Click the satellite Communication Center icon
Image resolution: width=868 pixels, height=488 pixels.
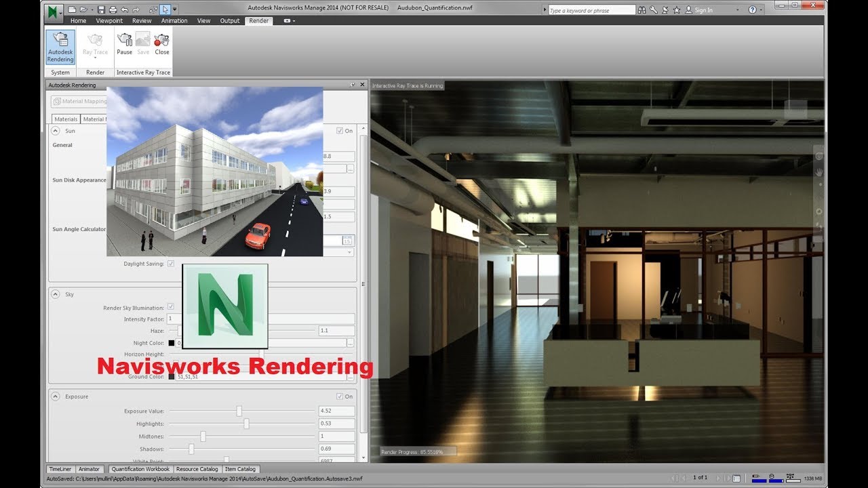coord(665,10)
